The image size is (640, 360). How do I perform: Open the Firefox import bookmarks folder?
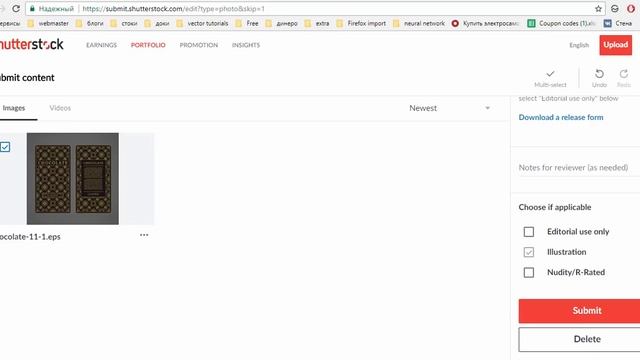point(361,23)
